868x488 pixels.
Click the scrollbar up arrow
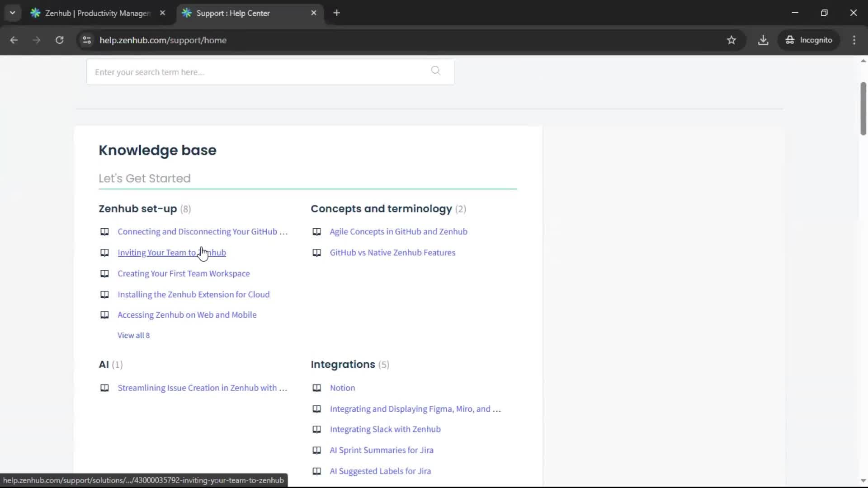(863, 61)
